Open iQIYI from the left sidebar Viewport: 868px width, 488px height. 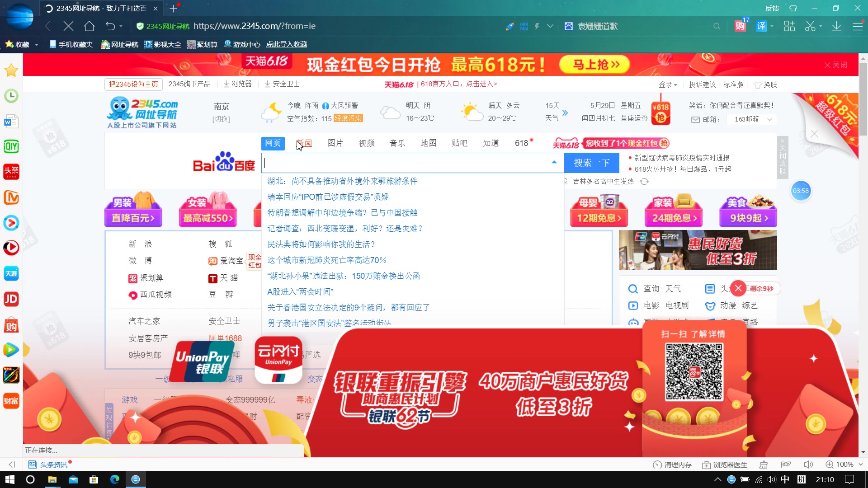click(x=11, y=146)
